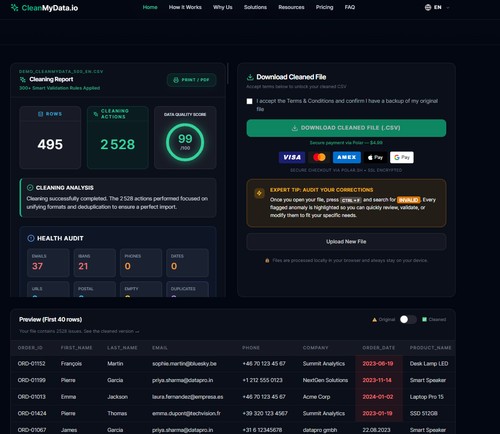Click the Data Quality Score ring
This screenshot has width=500, height=434.
click(185, 142)
